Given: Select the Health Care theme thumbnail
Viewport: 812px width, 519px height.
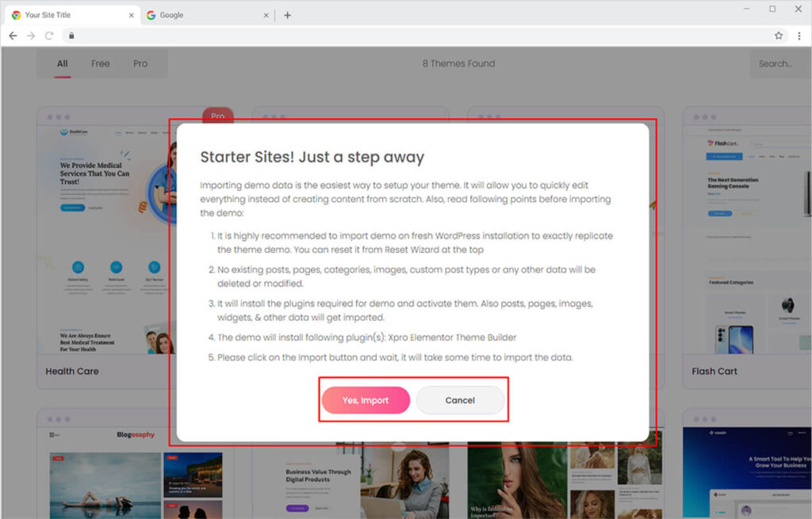Looking at the screenshot, I should 103,238.
